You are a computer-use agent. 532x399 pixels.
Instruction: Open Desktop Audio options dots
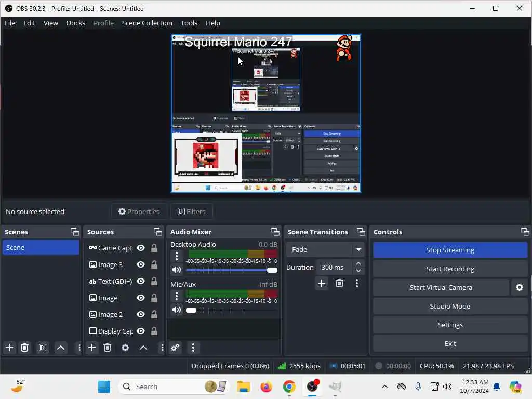(x=177, y=256)
